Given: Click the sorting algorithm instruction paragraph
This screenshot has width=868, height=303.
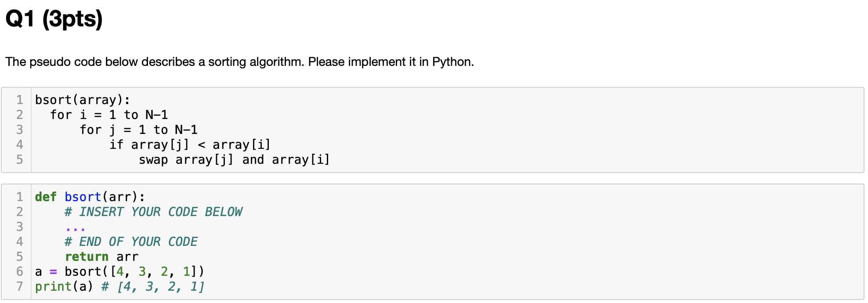Looking at the screenshot, I should tap(239, 62).
